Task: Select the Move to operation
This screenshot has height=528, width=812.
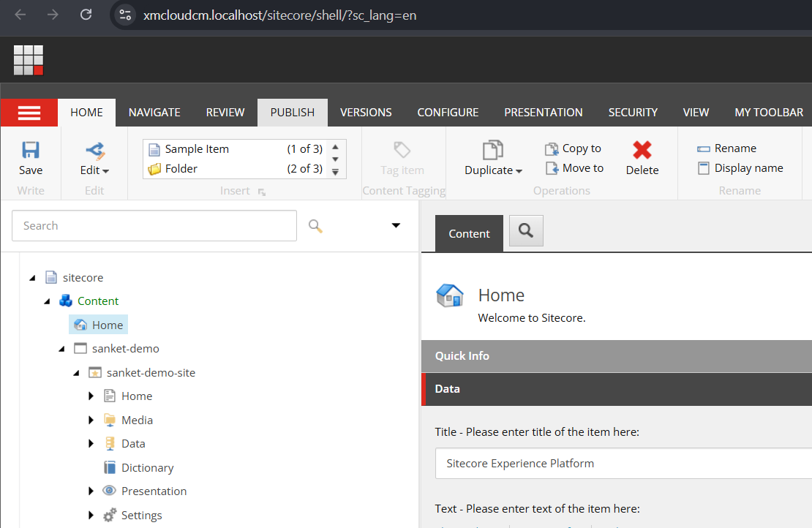Action: 575,167
